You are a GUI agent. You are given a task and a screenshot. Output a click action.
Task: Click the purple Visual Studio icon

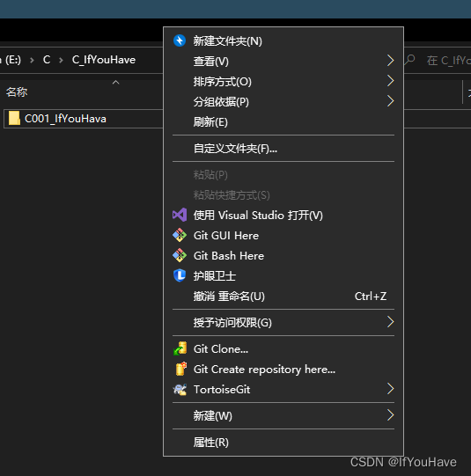point(180,215)
